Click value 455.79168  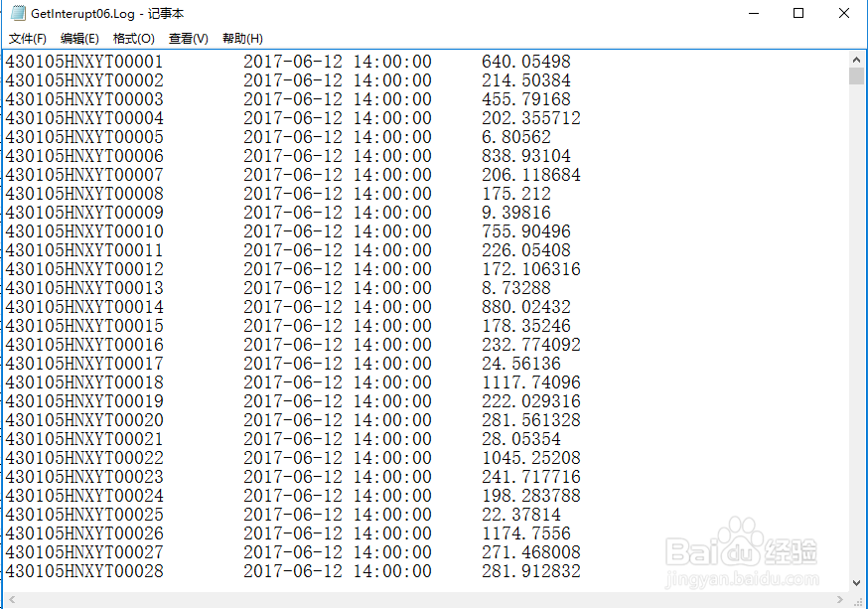coord(526,99)
